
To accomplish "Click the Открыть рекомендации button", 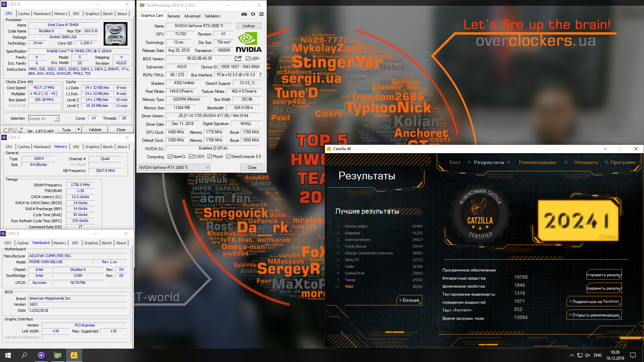I will [594, 315].
